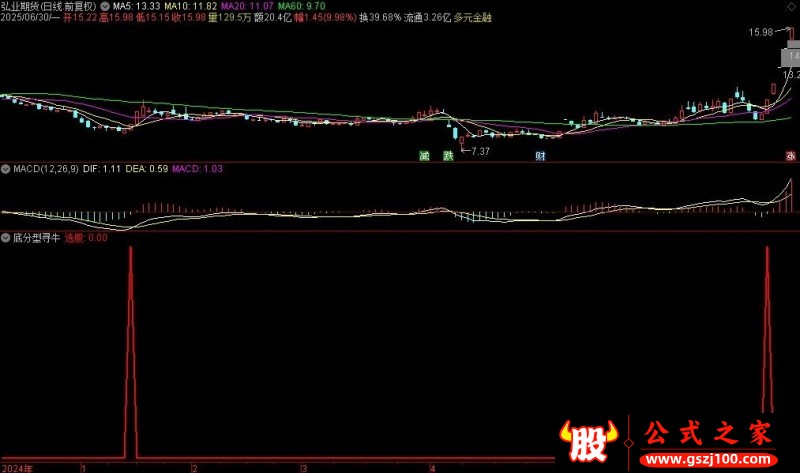Open the 多元金融 sector link

click(x=472, y=18)
